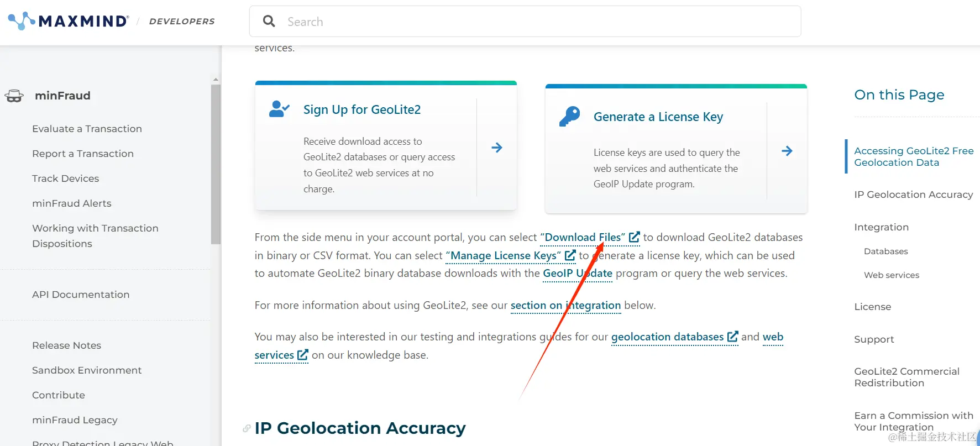Jump to Support in On this Page
This screenshot has width=980, height=446.
(874, 339)
